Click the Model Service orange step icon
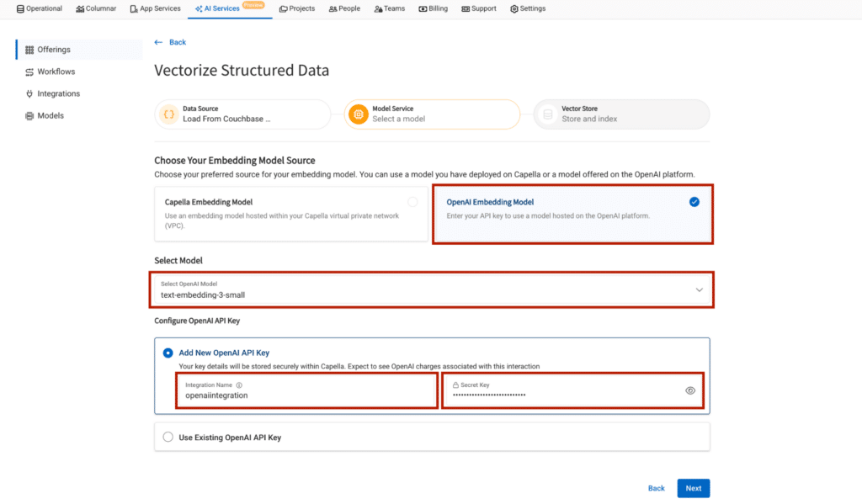The width and height of the screenshot is (862, 504). tap(359, 114)
